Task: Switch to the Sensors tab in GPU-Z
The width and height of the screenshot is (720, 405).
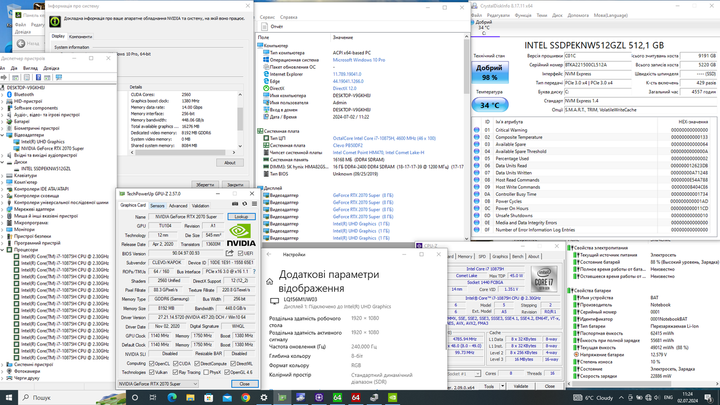Action: tap(157, 206)
